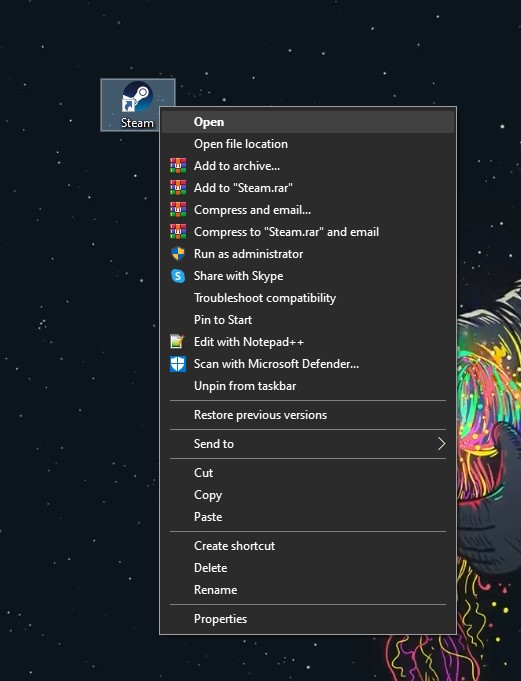Select Cut from the menu

[x=307, y=473]
